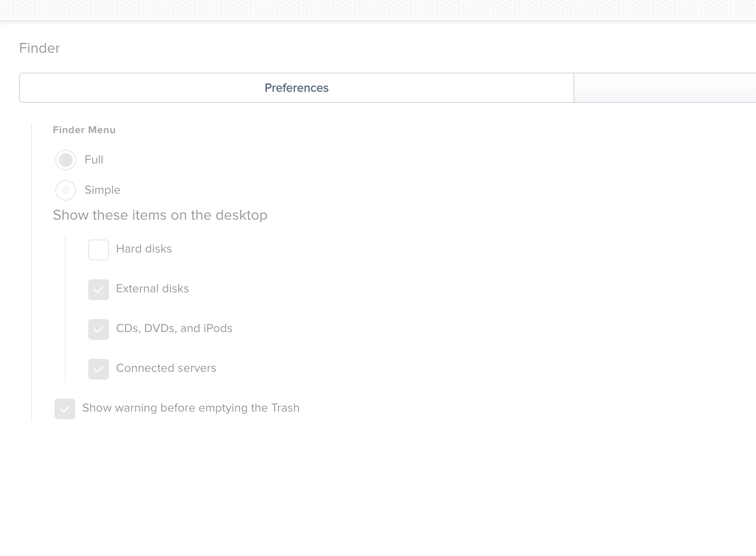The height and width of the screenshot is (556, 756).
Task: Click the Finder Menu section label
Action: [x=84, y=130]
